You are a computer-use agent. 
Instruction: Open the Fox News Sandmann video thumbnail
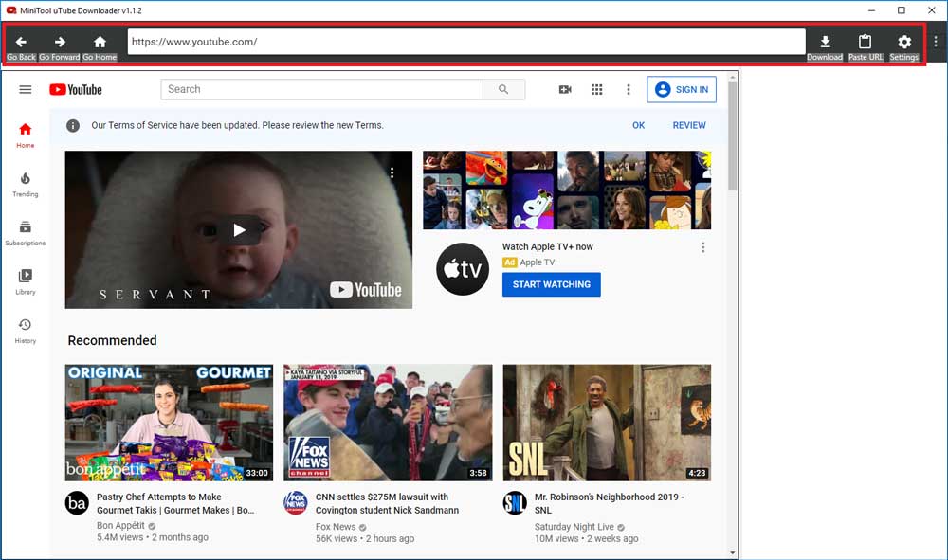[388, 423]
